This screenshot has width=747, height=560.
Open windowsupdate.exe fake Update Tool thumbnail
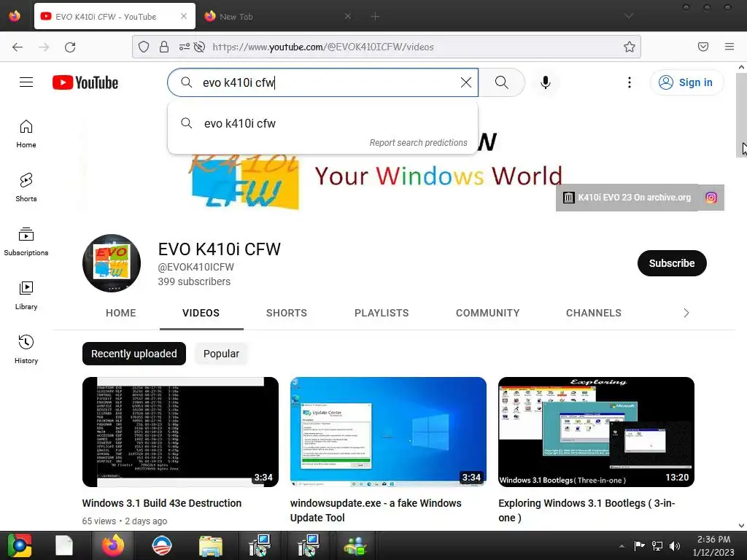388,432
